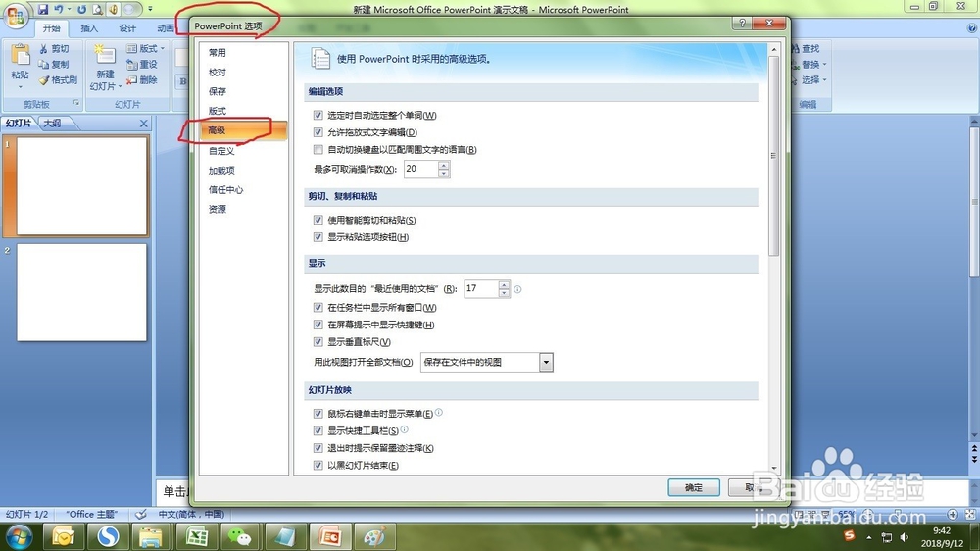The height and width of the screenshot is (551, 980).
Task: Click the 重设 (Reset) slide icon
Action: pyautogui.click(x=131, y=65)
